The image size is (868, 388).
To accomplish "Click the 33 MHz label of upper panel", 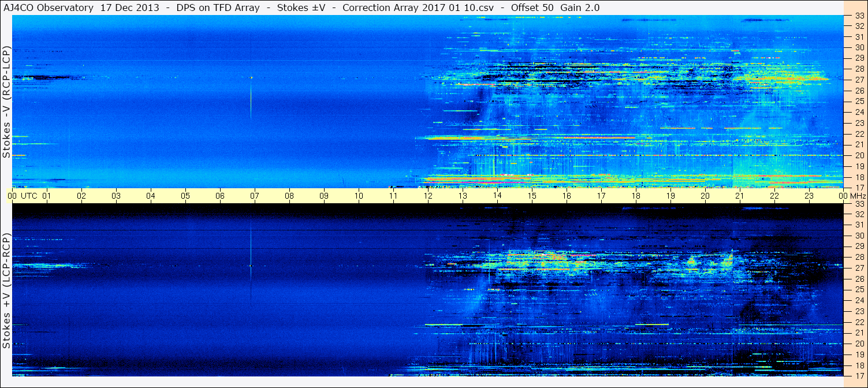I will click(859, 16).
